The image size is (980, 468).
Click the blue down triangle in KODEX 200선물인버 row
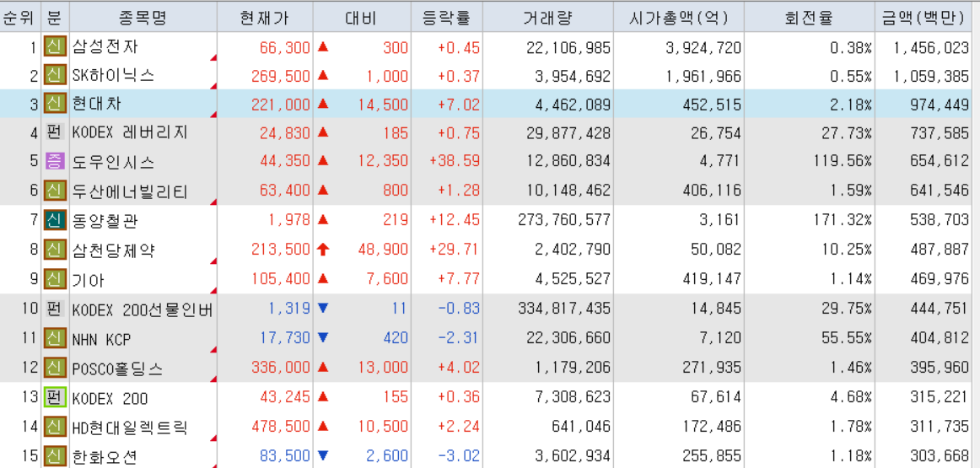tap(322, 308)
